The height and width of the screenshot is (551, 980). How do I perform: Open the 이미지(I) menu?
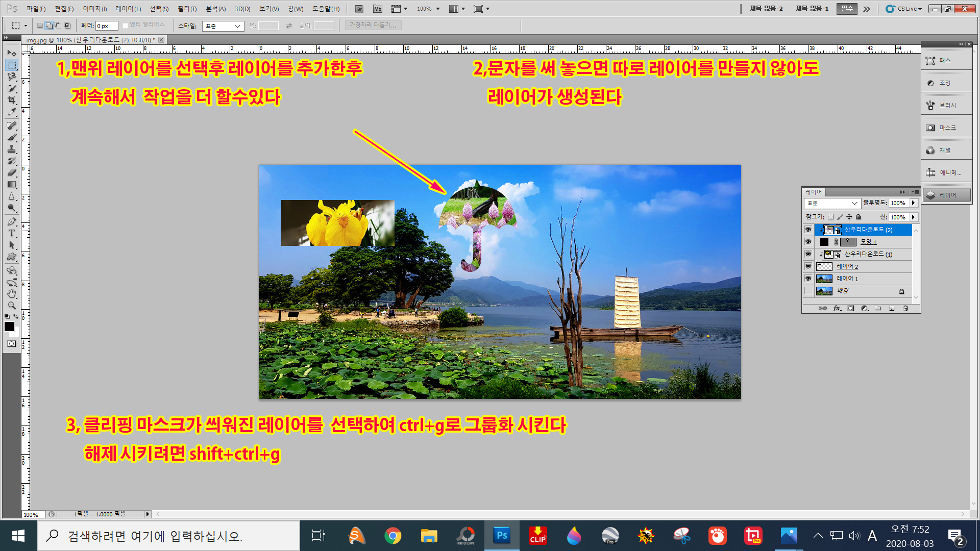point(95,9)
